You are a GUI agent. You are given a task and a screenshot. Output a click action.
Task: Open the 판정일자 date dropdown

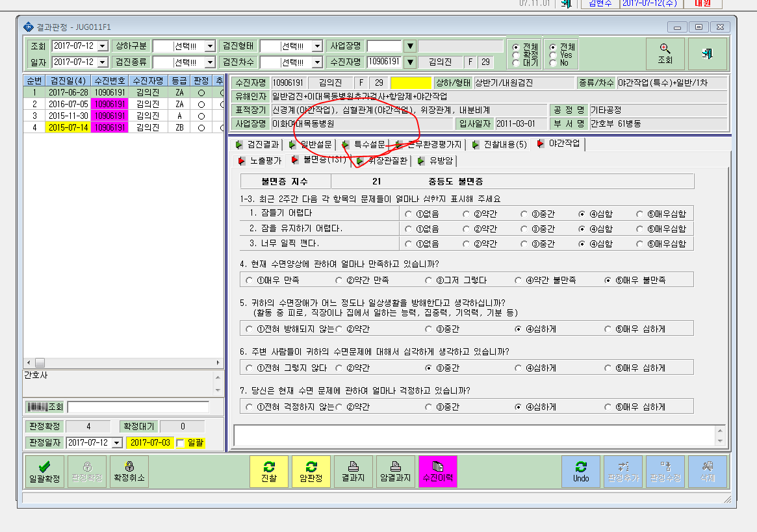(117, 443)
